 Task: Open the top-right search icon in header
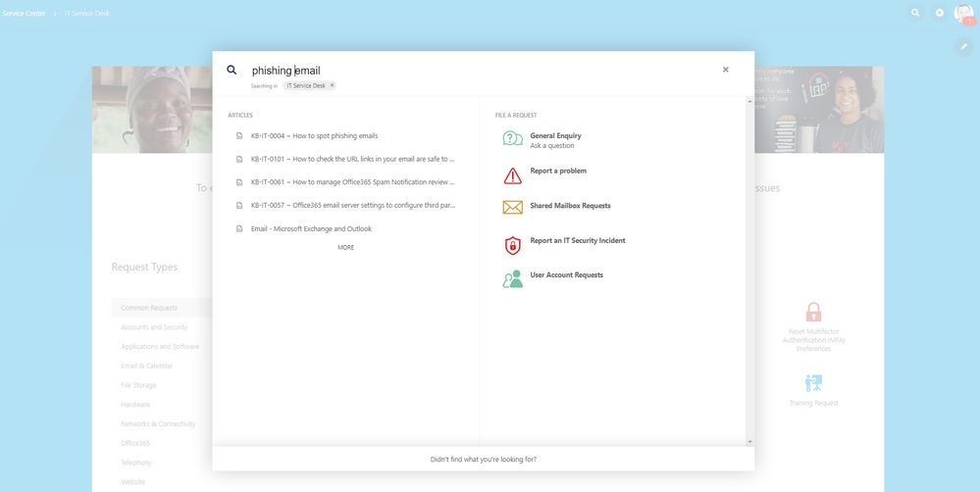[x=915, y=13]
